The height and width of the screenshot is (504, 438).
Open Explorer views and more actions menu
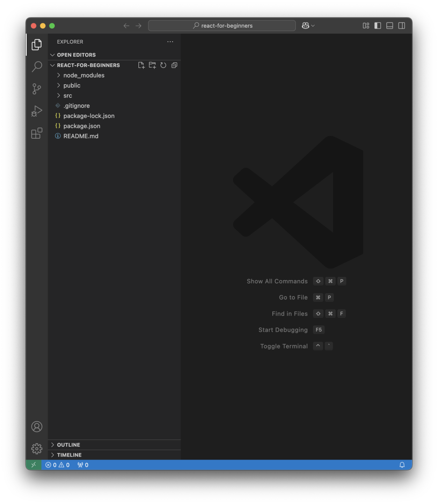click(170, 42)
